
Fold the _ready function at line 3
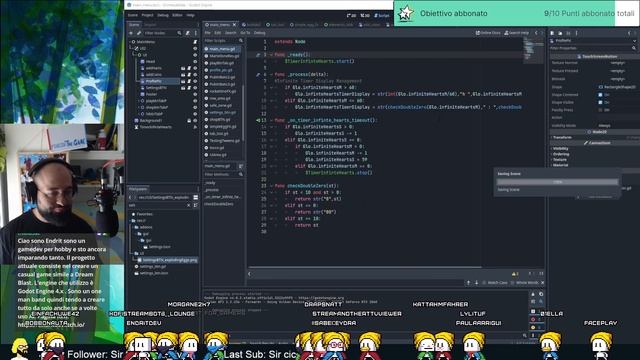[271, 55]
